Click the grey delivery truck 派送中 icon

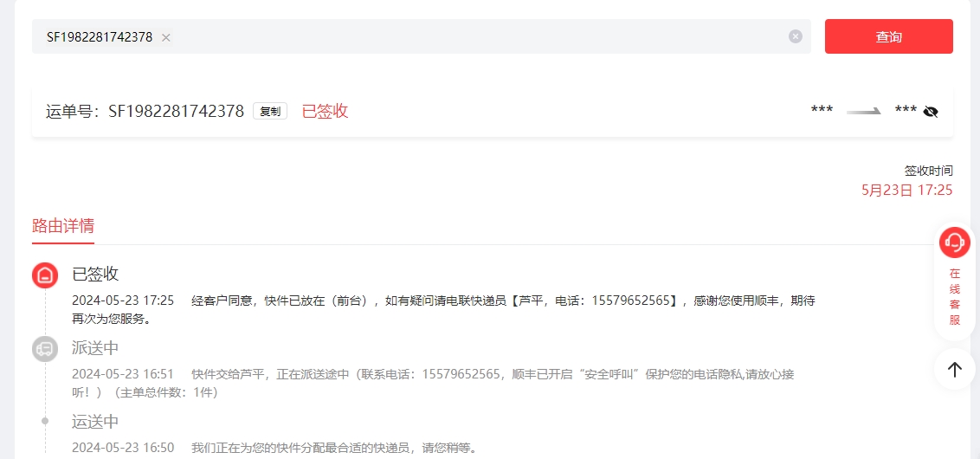click(45, 348)
